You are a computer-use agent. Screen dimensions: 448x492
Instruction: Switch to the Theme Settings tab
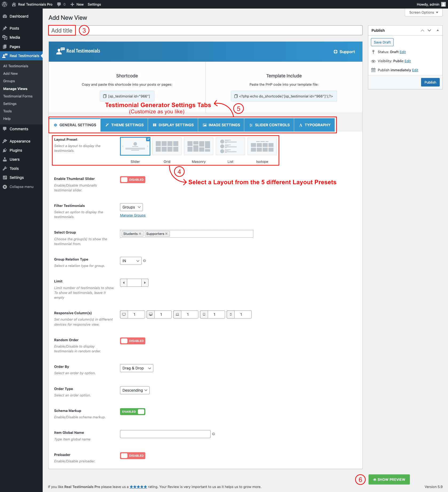[124, 125]
